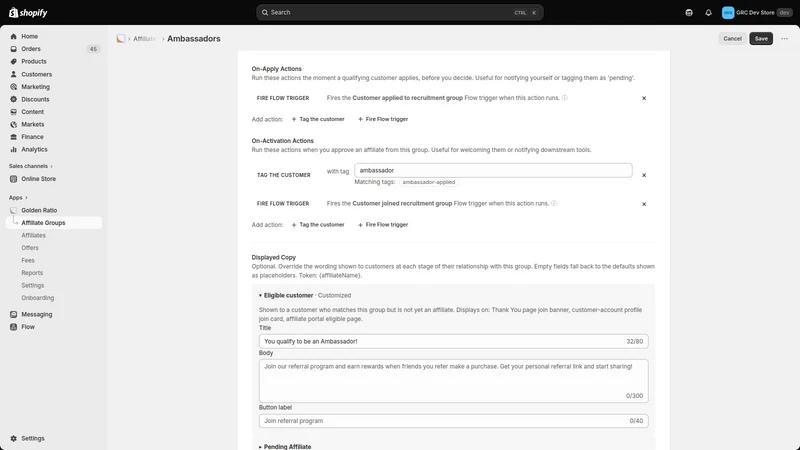Click the Save button

(761, 39)
